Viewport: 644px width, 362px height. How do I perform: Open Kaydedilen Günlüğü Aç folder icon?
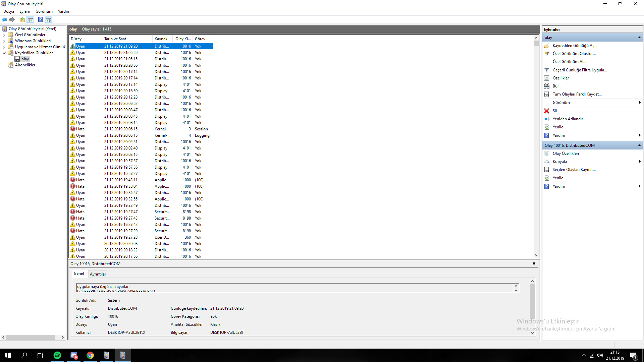(x=547, y=46)
